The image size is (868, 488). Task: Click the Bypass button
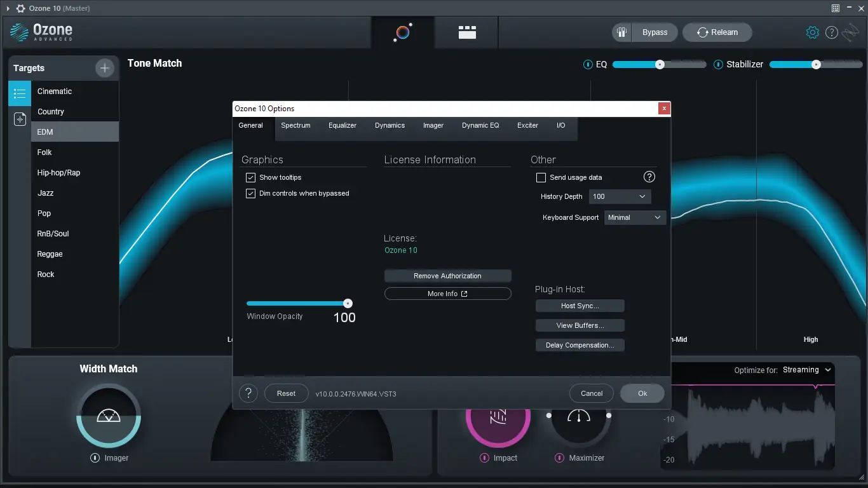point(654,32)
